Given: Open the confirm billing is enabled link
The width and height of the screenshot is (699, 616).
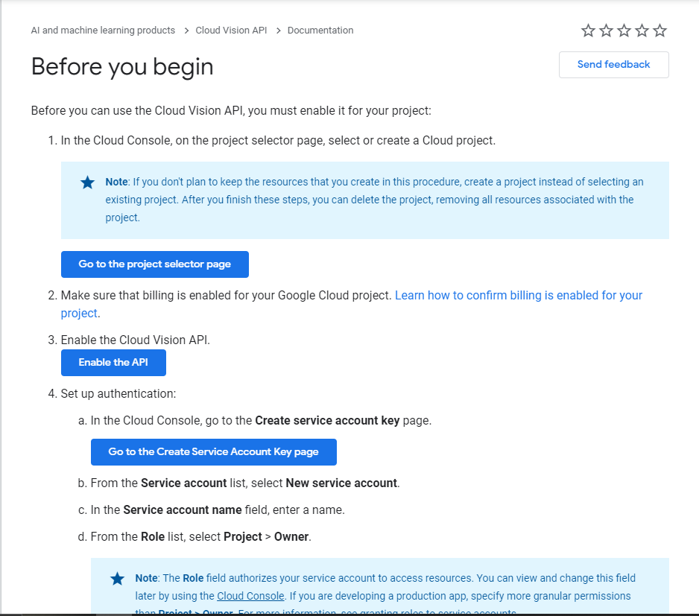Looking at the screenshot, I should 518,296.
